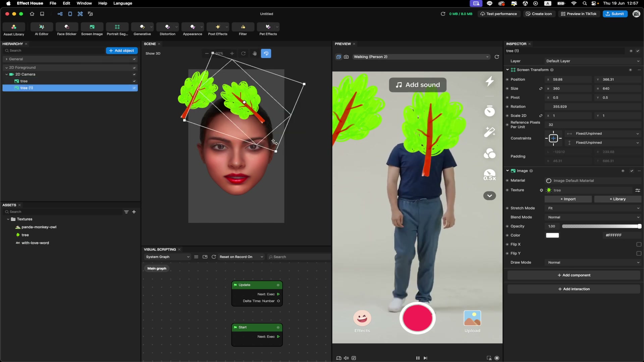
Task: Add a Screen Image object
Action: pyautogui.click(x=92, y=29)
